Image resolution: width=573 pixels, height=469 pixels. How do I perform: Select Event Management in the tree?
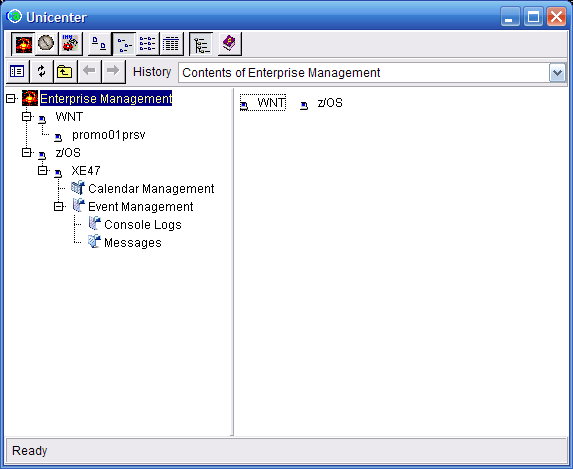pyautogui.click(x=141, y=207)
